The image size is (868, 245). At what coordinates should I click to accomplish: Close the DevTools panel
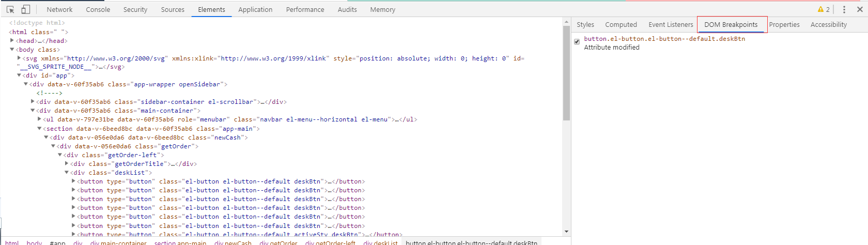click(x=860, y=9)
